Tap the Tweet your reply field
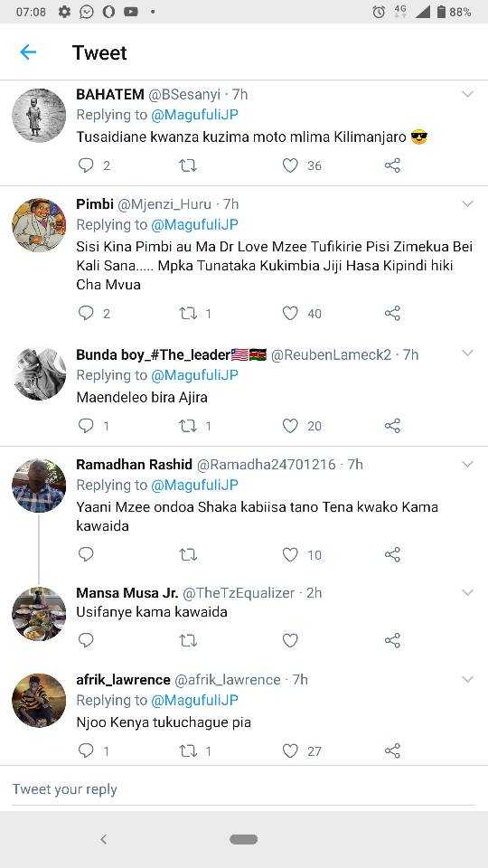This screenshot has width=488, height=868. coord(243,788)
